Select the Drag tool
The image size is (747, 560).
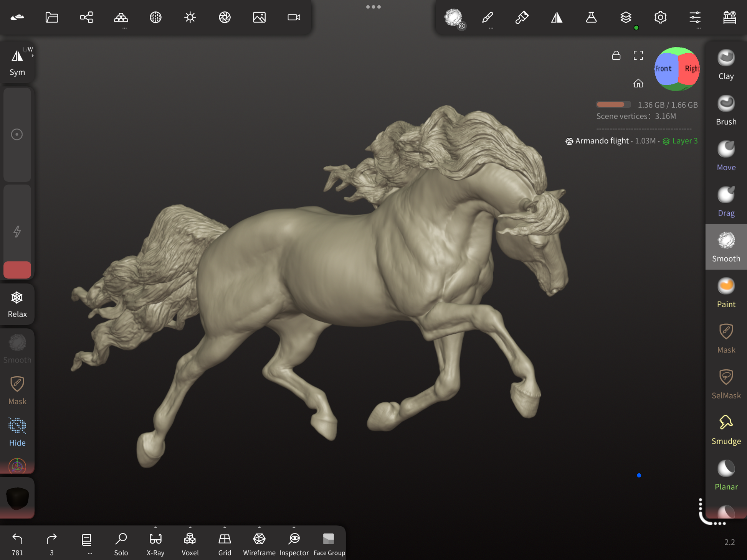click(726, 201)
